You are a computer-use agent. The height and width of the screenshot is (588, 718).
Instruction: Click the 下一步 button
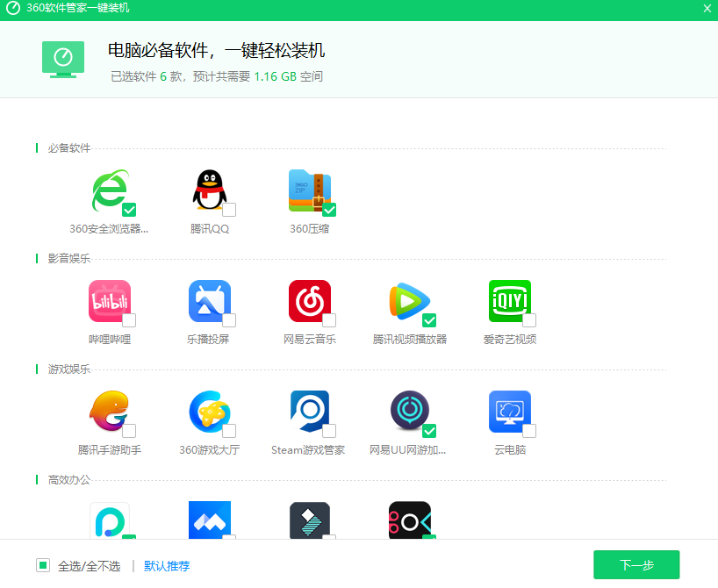click(636, 565)
